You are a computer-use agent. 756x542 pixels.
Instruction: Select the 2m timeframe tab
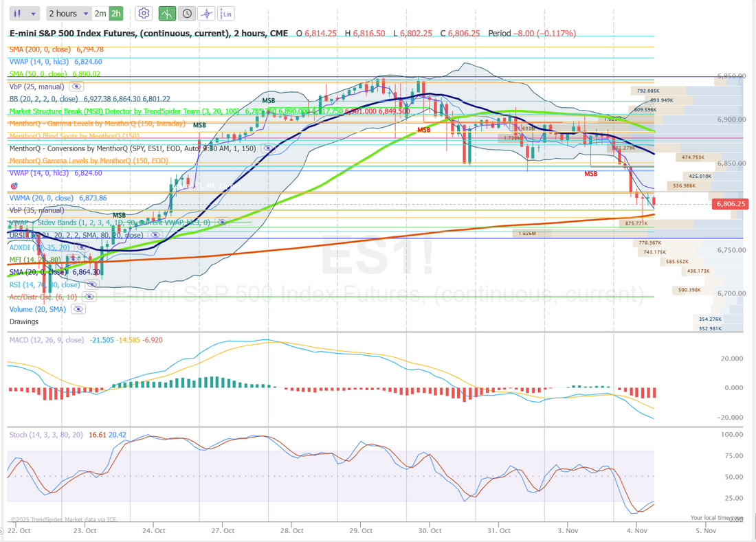[100, 13]
